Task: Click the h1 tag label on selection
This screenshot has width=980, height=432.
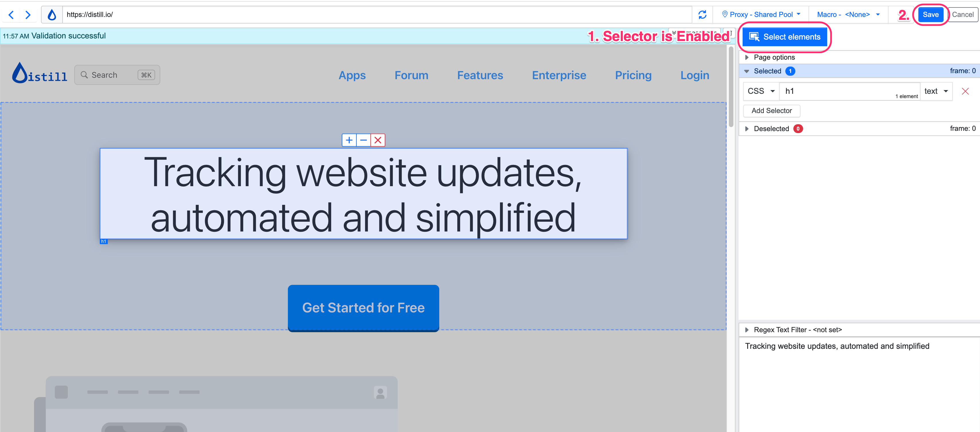Action: 104,241
